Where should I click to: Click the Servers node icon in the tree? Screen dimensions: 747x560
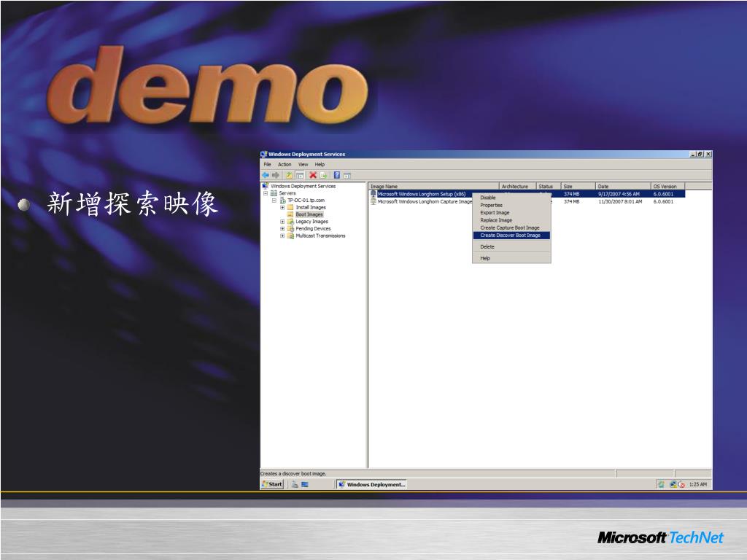tap(274, 192)
